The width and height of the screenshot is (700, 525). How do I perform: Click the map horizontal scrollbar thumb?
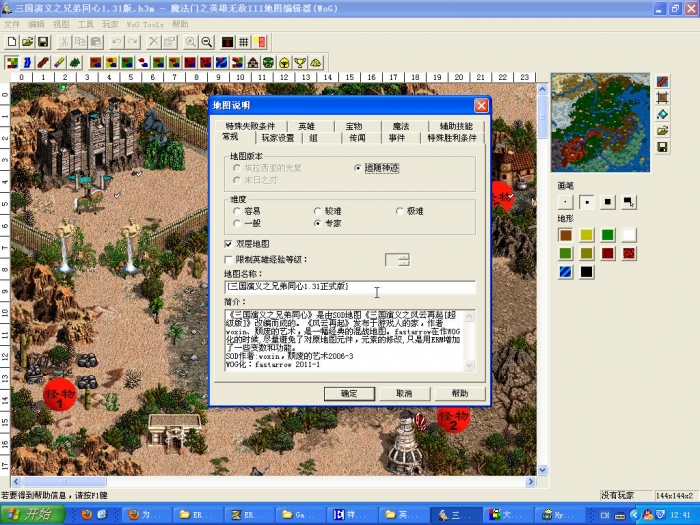(x=64, y=482)
